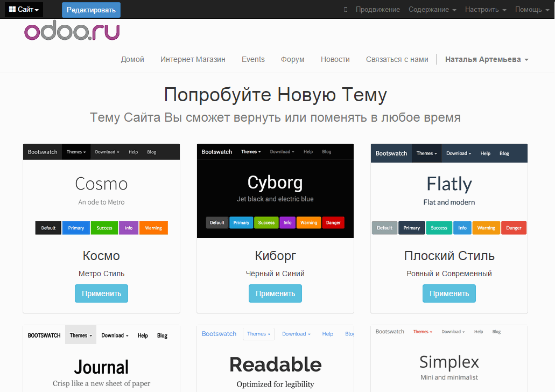Expand the Содержание dropdown
The height and width of the screenshot is (392, 555).
pos(432,10)
